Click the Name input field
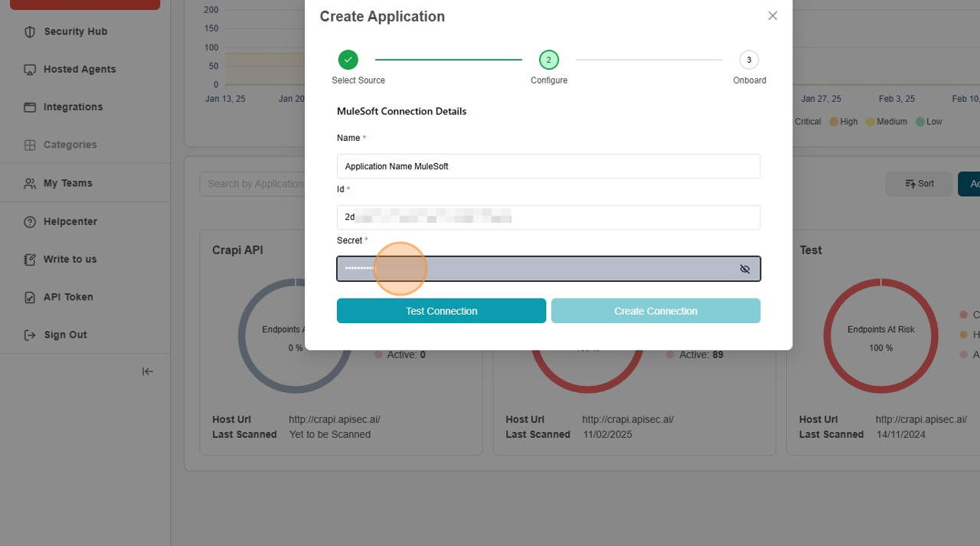This screenshot has width=980, height=546. (x=548, y=166)
